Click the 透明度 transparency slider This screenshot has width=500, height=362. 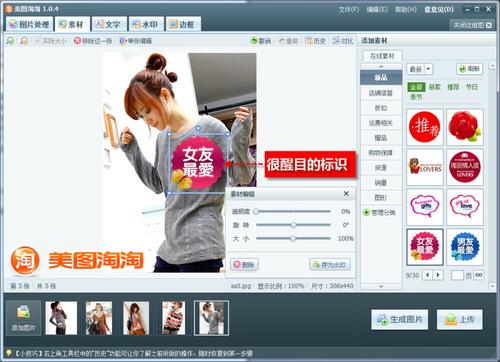pos(293,211)
